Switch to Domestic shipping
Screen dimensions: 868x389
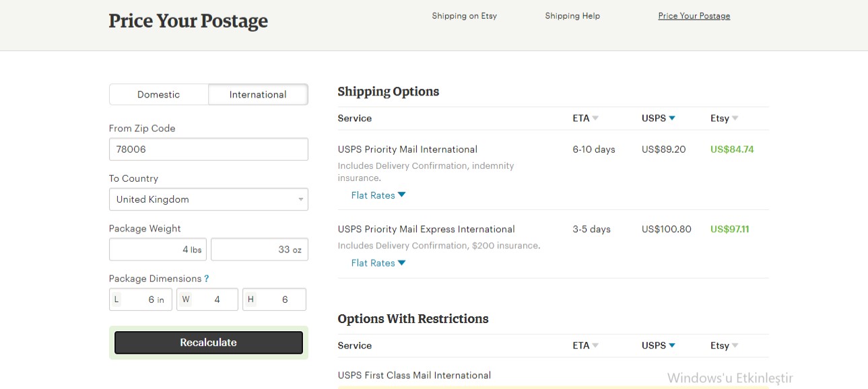[159, 95]
